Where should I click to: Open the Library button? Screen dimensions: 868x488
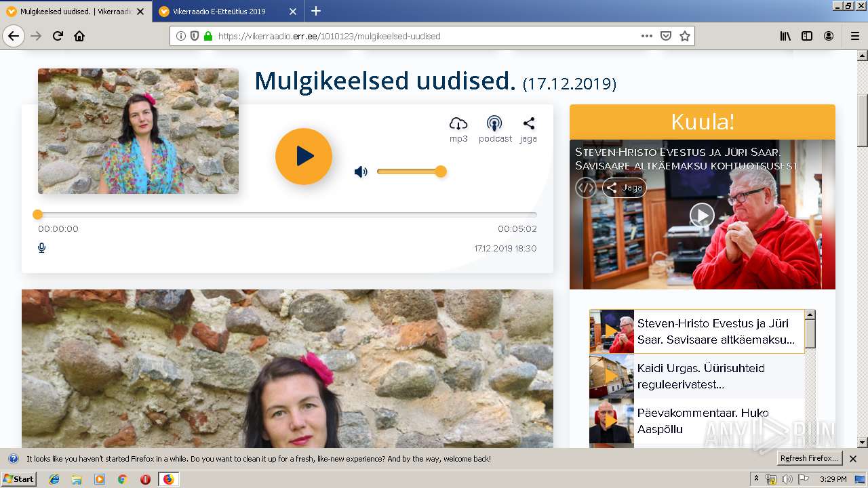pyautogui.click(x=785, y=36)
